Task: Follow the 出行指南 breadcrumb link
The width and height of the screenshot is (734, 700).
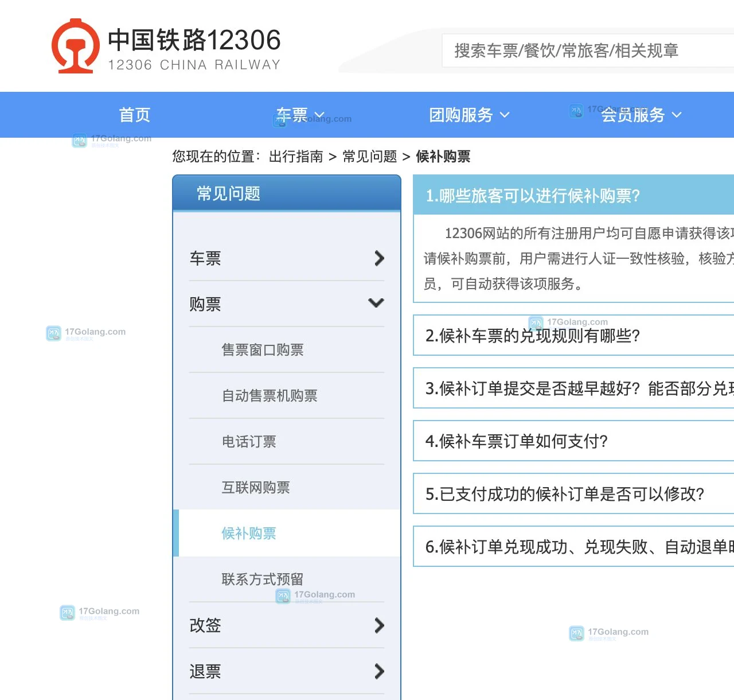Action: click(x=296, y=156)
